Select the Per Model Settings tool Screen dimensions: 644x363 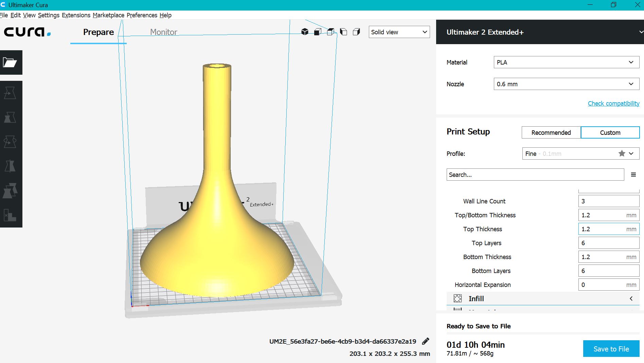[10, 190]
